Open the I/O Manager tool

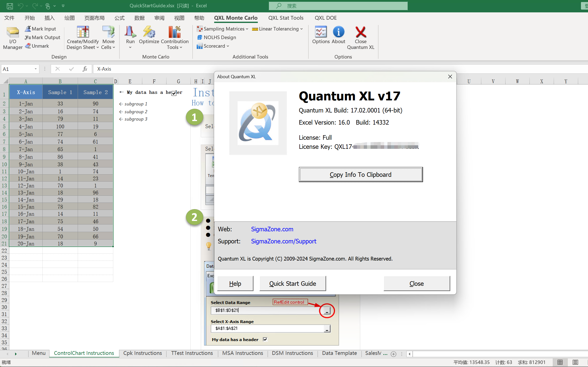[x=13, y=38]
